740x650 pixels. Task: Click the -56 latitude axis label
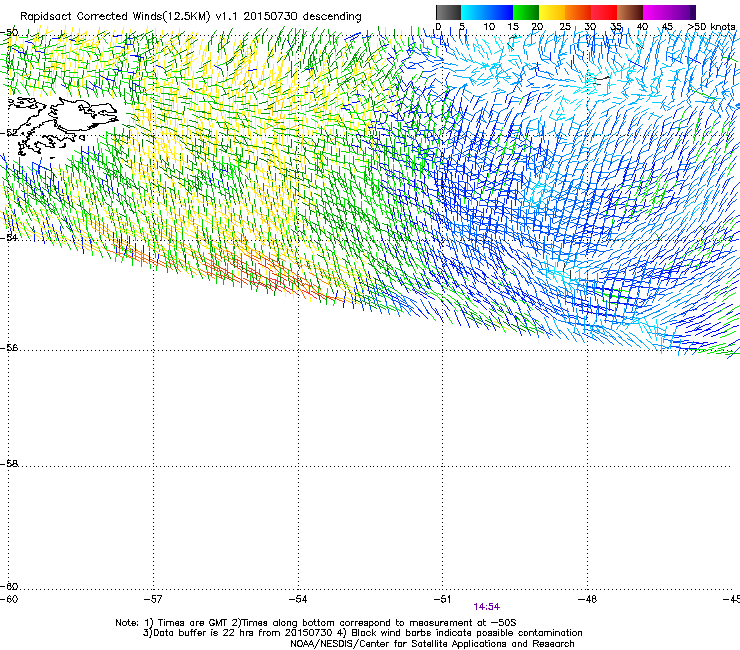[9, 347]
